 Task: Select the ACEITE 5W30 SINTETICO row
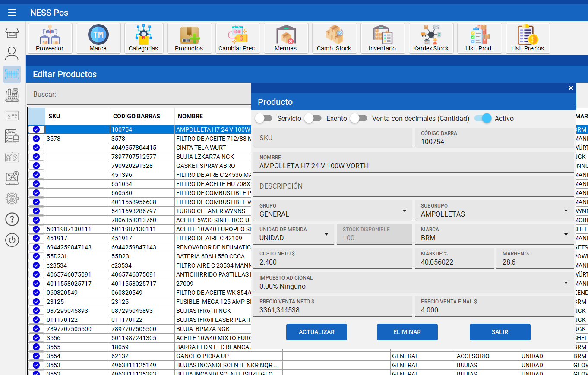tap(139, 220)
